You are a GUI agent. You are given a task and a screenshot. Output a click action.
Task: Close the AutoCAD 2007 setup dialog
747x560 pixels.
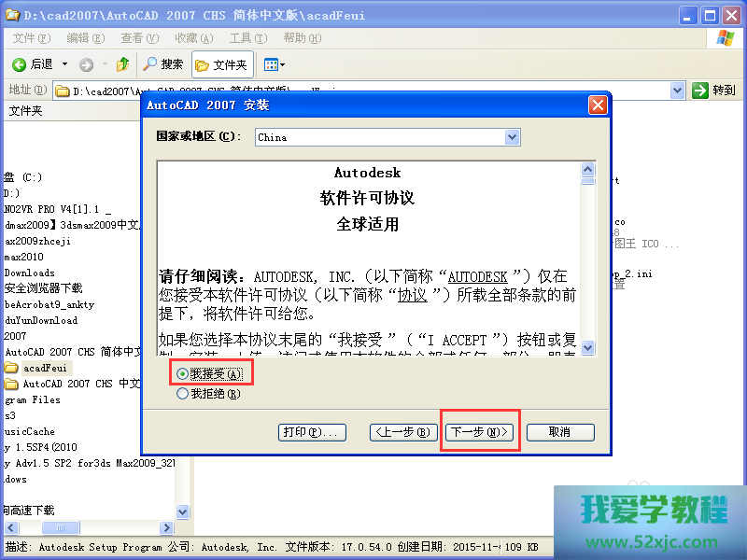[598, 105]
